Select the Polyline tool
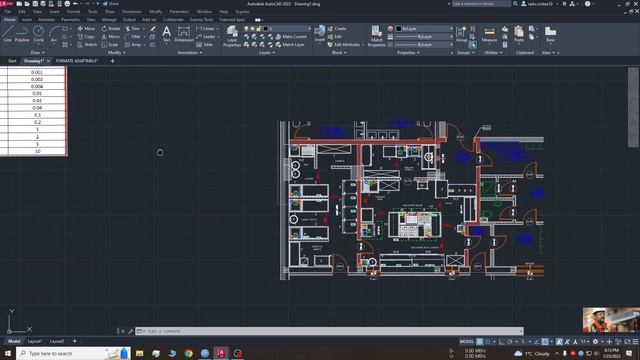Viewport: 640px width, 360px height. (x=22, y=33)
